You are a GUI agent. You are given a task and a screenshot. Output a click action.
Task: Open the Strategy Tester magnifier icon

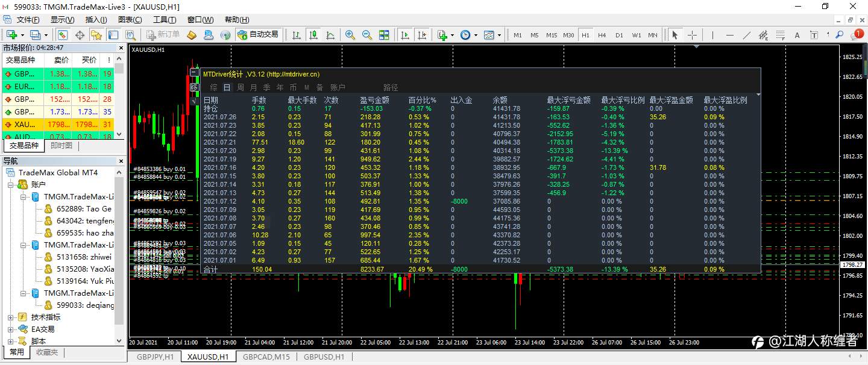pos(130,35)
